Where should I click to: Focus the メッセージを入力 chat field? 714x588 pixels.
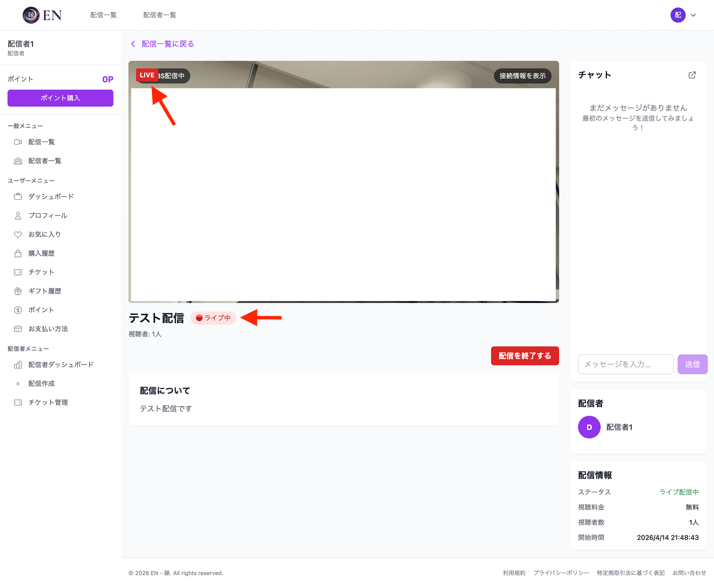pyautogui.click(x=625, y=364)
